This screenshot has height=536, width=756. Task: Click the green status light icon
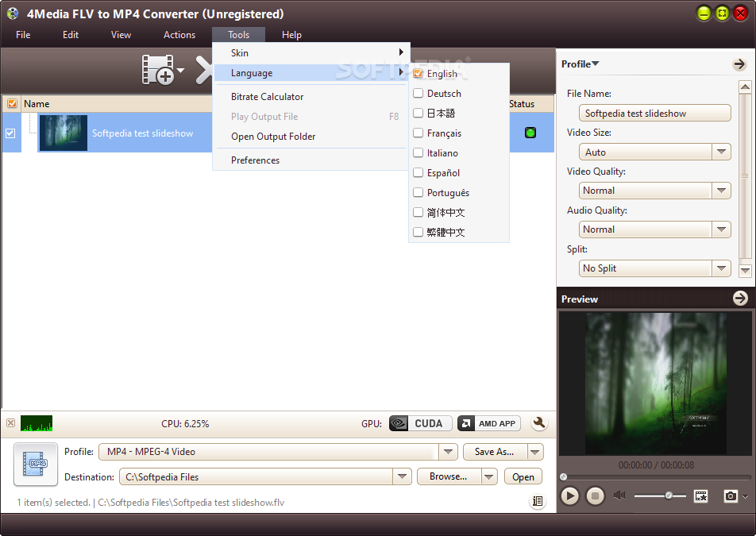point(530,133)
